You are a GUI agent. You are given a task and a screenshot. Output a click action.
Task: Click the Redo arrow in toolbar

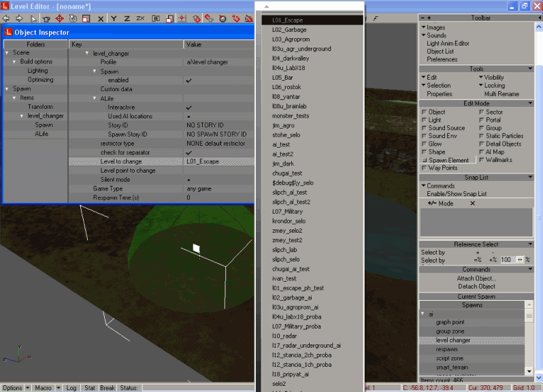19,18
